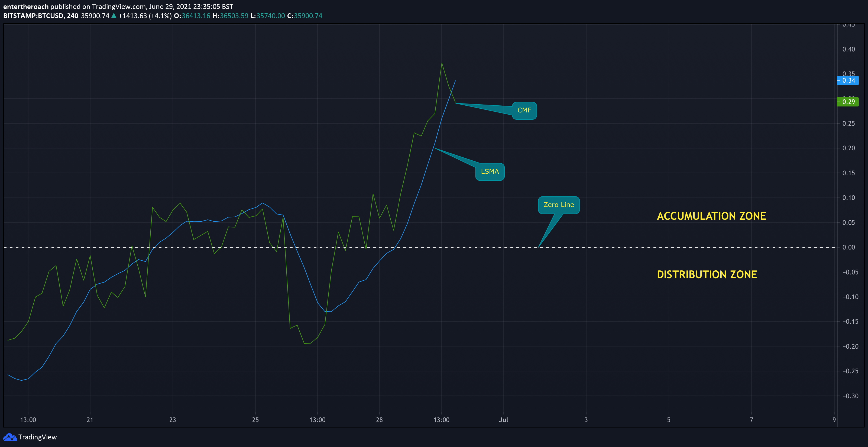Click the green 0.29 CMF value tag
Viewport: 868px width, 447px height.
[x=848, y=102]
